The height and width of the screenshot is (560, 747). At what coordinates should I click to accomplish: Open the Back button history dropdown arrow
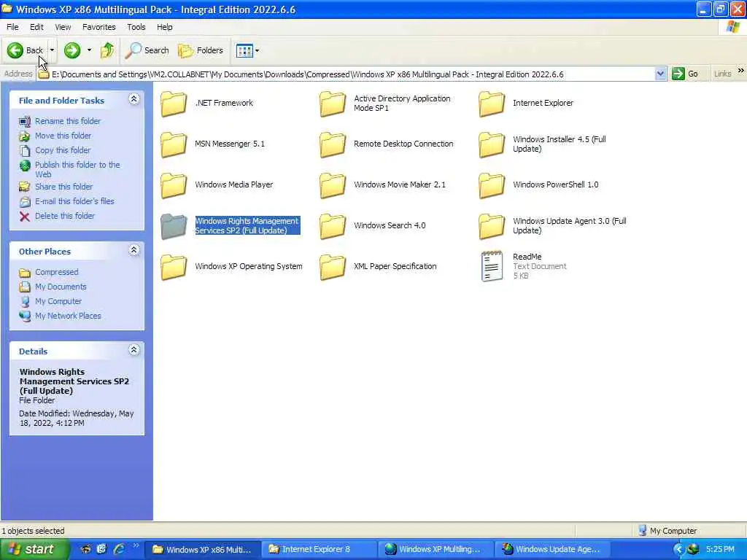click(52, 50)
